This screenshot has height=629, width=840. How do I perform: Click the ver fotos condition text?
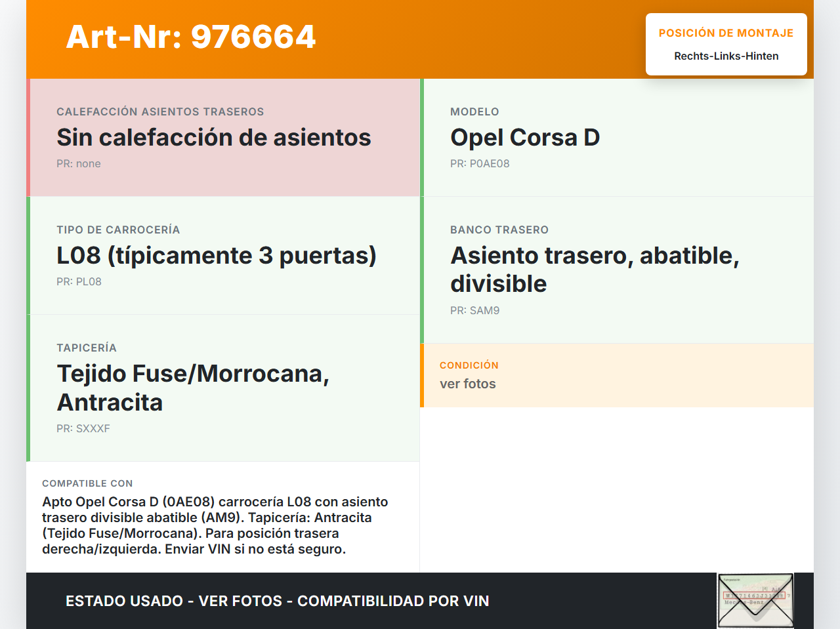click(468, 384)
